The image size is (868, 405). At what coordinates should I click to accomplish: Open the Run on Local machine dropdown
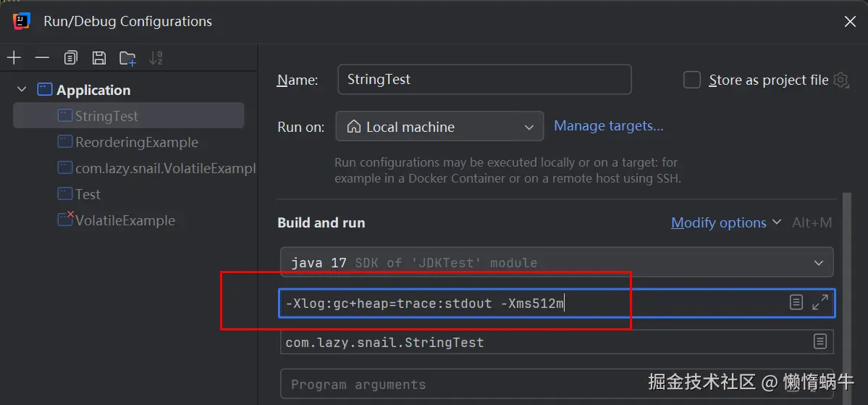(439, 127)
